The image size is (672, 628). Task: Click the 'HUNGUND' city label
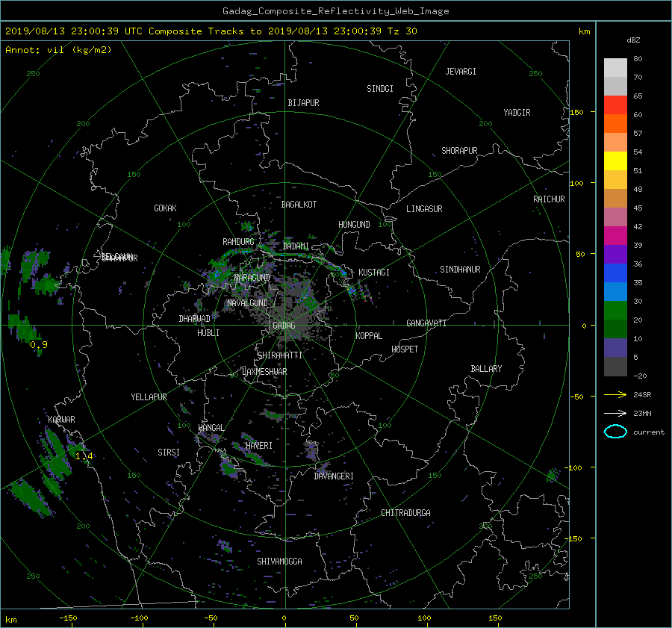point(354,225)
